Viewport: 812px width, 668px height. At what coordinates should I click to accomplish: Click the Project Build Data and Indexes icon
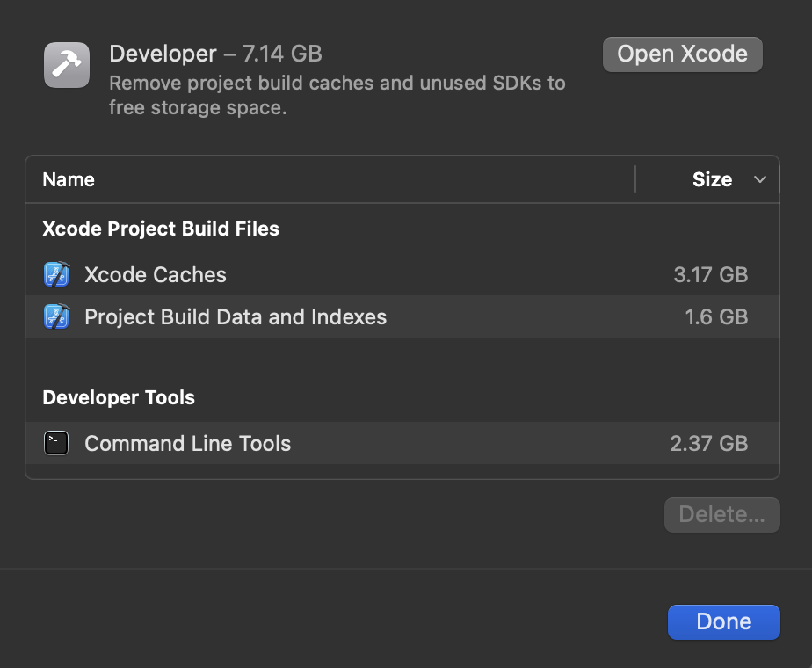(x=56, y=316)
